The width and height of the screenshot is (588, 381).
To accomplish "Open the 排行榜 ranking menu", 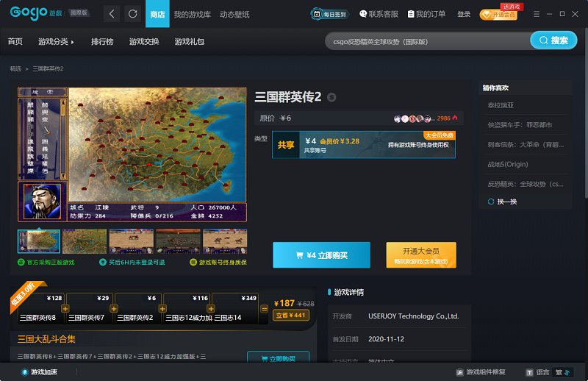I will (x=102, y=41).
